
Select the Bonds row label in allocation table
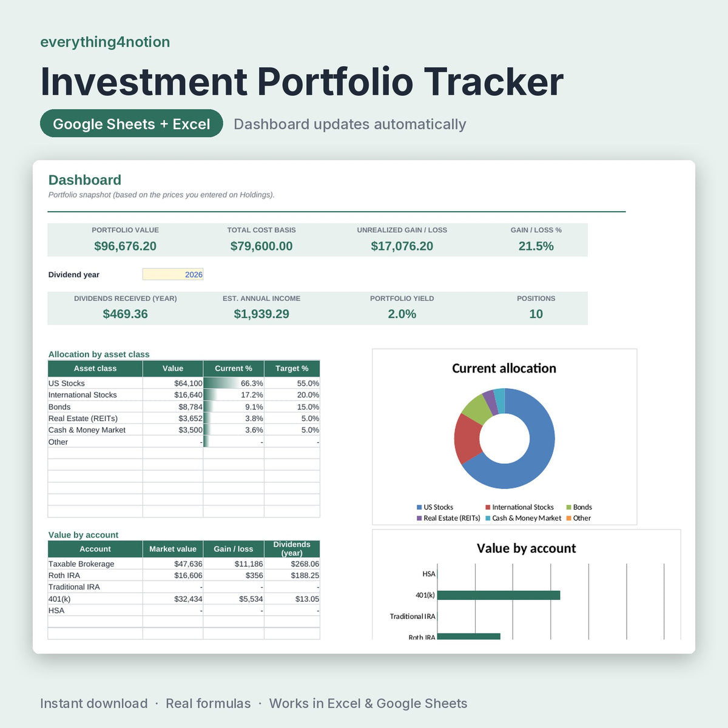pyautogui.click(x=59, y=407)
